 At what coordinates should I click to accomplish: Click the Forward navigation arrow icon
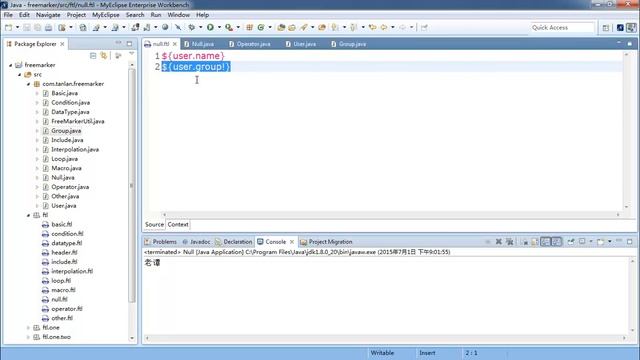[x=403, y=27]
